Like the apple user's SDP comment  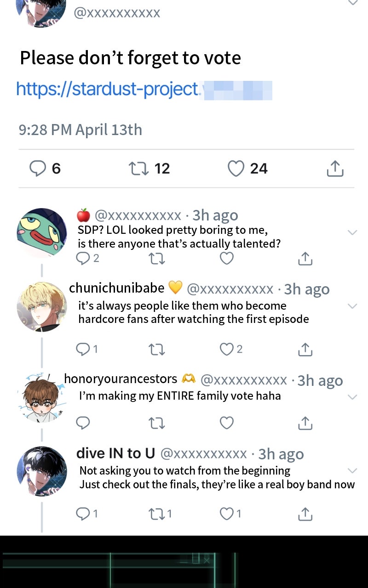[226, 259]
